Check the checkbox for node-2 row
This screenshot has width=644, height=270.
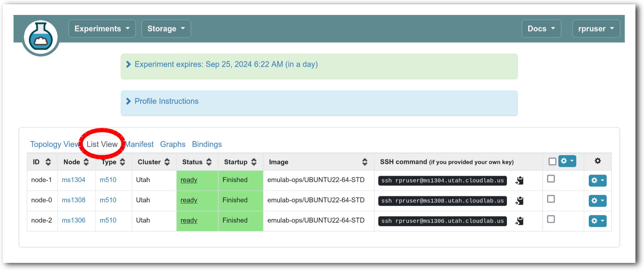pyautogui.click(x=551, y=219)
